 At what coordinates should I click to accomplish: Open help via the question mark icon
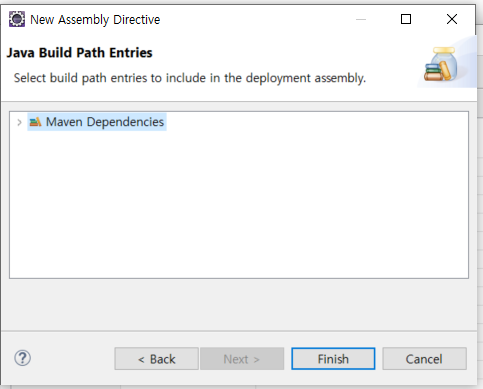pos(22,358)
